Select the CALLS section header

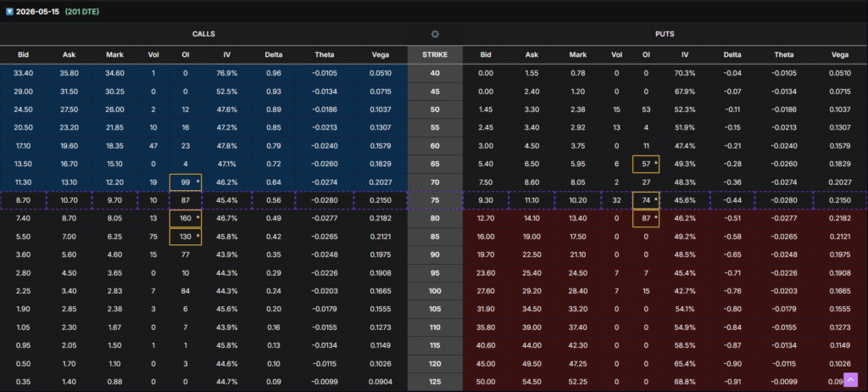click(203, 34)
